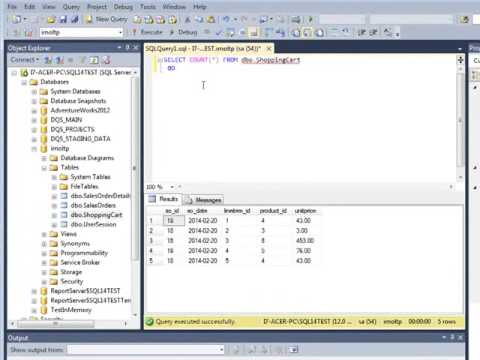This screenshot has width=480, height=360.
Task: Click the Save disk icon
Action: [63, 20]
